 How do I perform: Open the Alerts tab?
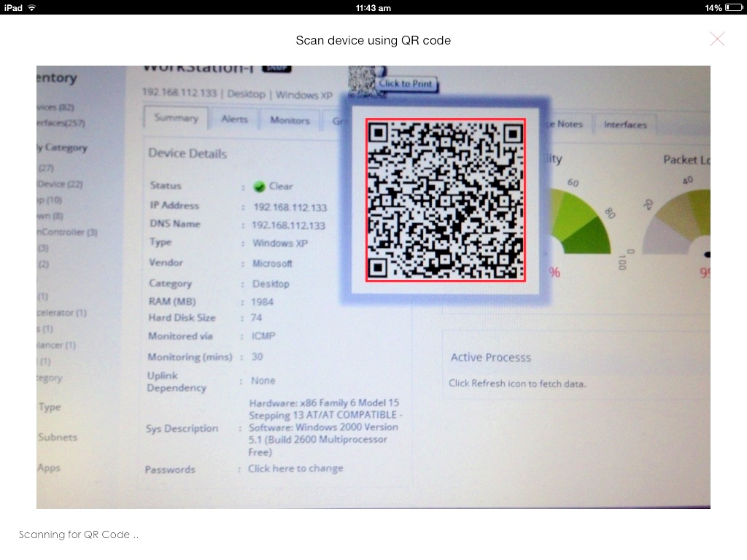(x=234, y=119)
